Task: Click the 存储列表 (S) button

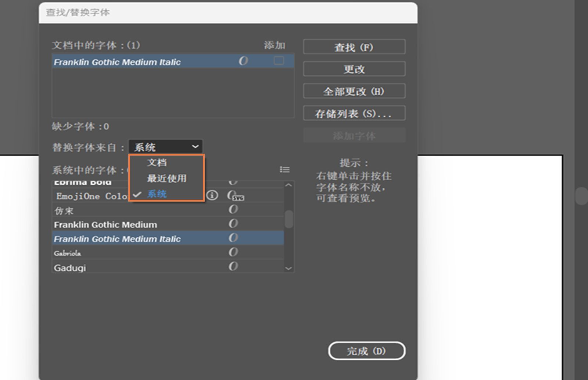Action: (x=354, y=113)
